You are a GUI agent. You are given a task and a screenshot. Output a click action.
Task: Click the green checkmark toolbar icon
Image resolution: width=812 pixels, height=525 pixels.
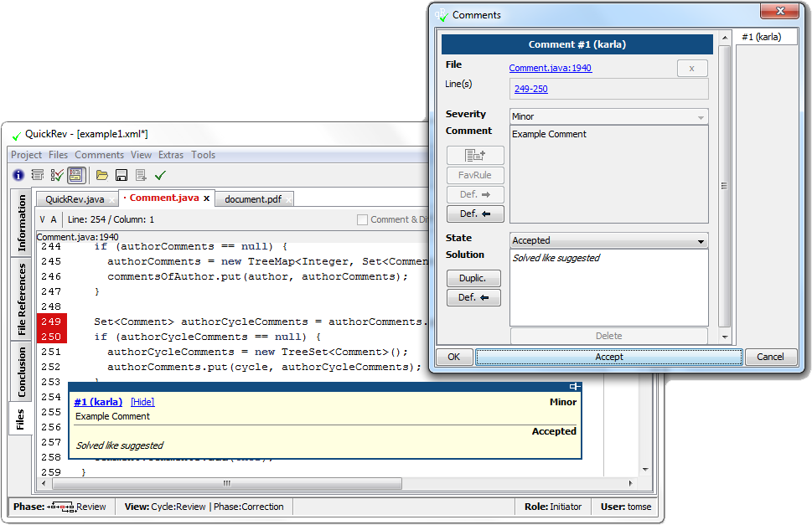160,175
